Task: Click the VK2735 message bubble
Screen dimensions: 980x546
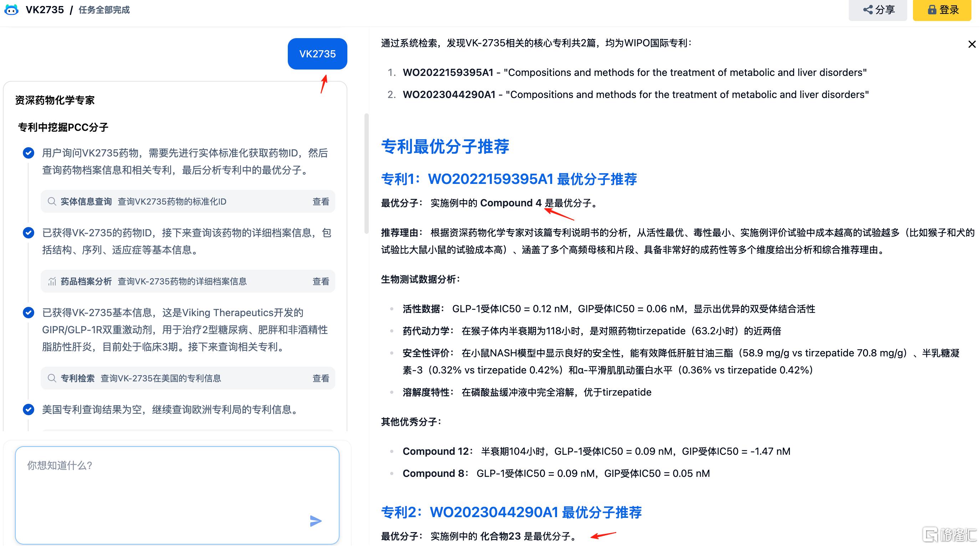Action: pos(317,53)
